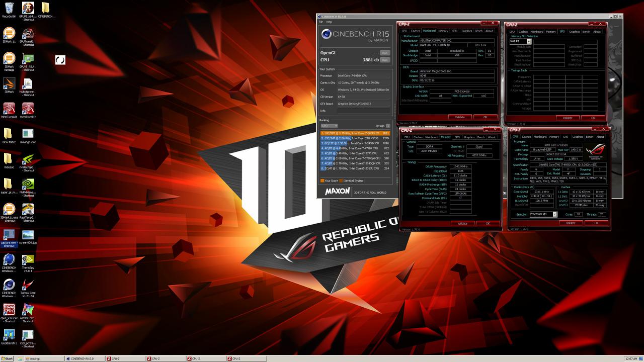Launch the nvidiaInspector shortcut
This screenshot has height=362, width=644.
[x=28, y=162]
